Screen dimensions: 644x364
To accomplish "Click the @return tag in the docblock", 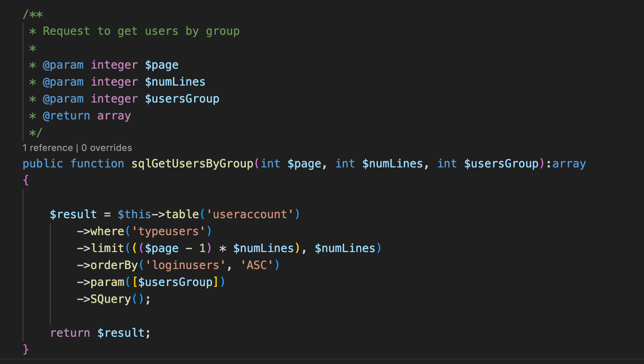I will tap(66, 116).
